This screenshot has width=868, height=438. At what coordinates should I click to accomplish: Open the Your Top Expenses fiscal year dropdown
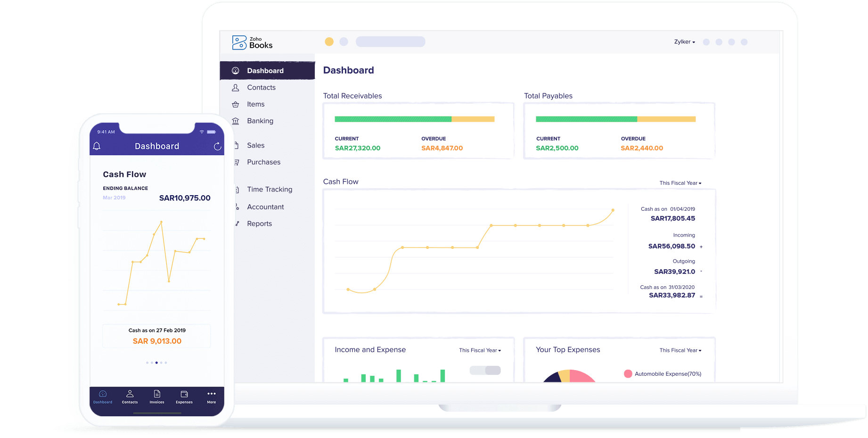coord(680,350)
